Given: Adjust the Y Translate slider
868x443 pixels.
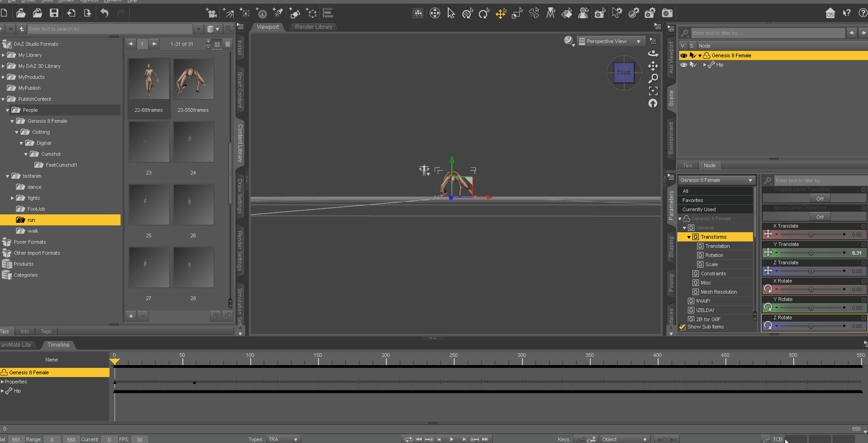Looking at the screenshot, I should coord(811,253).
